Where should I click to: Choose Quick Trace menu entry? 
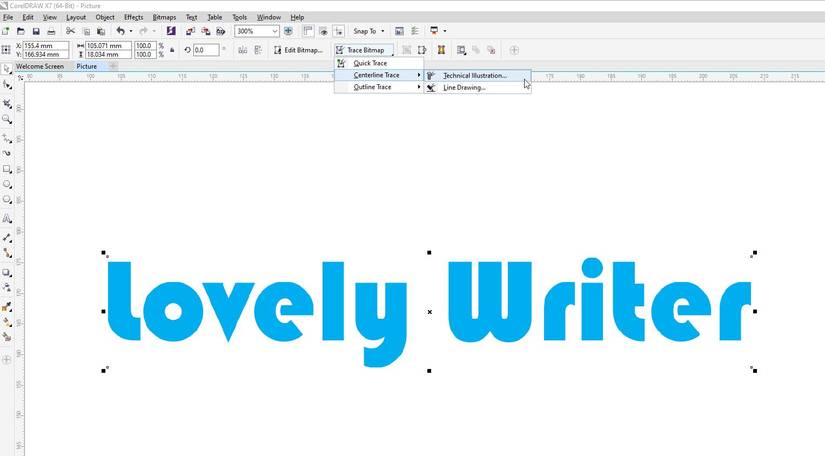click(379, 63)
